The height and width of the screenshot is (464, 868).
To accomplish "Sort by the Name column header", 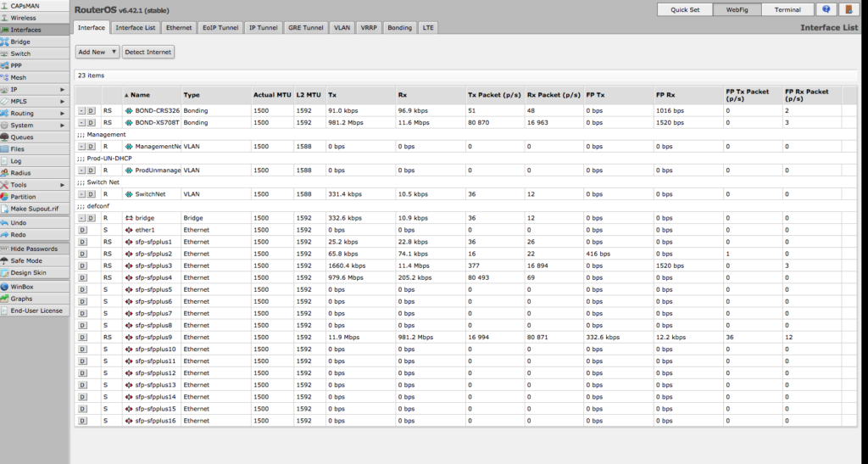I will tap(140, 95).
